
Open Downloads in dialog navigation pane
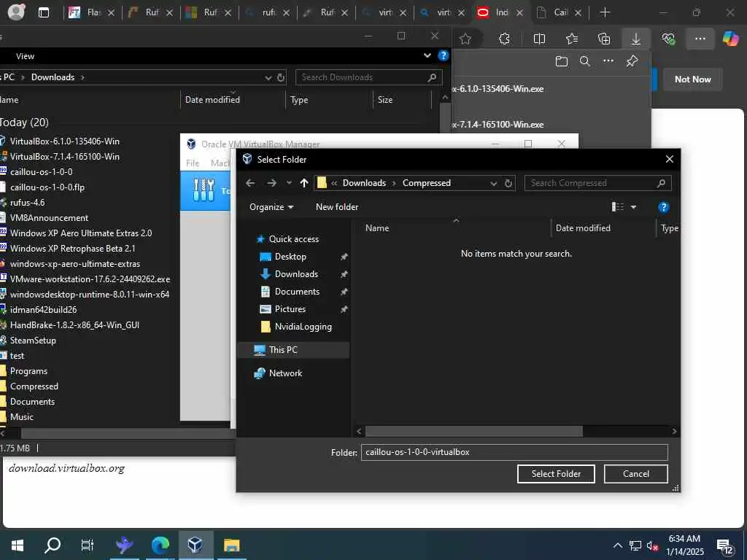296,274
